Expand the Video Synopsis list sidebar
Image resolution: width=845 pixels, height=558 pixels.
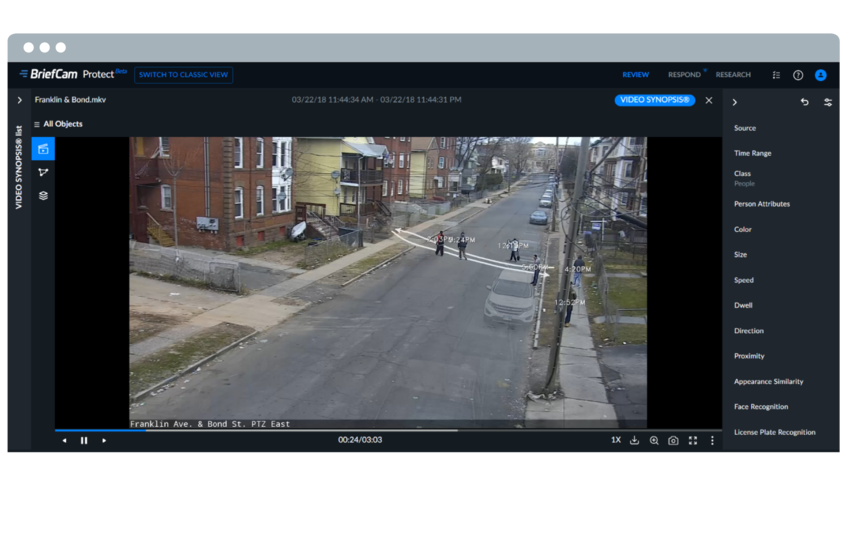point(19,100)
